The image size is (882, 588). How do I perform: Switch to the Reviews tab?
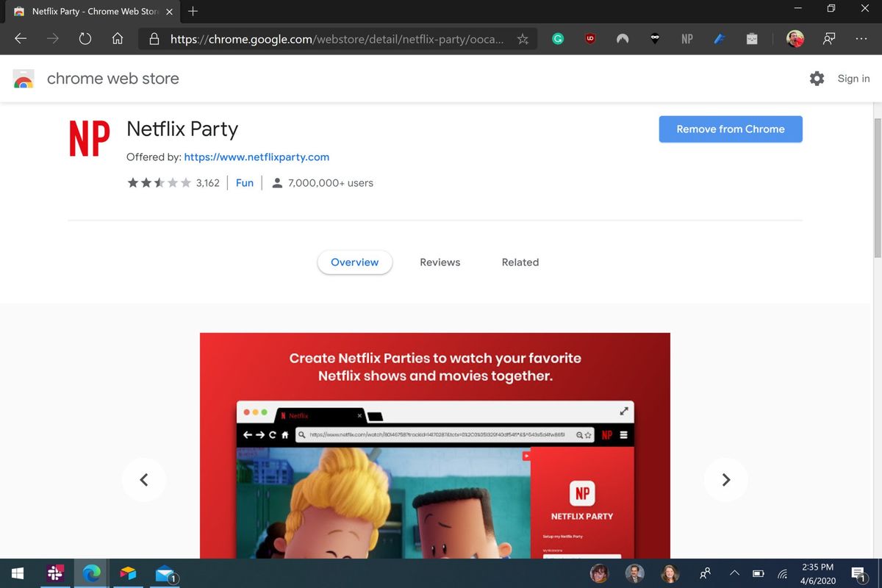tap(440, 262)
